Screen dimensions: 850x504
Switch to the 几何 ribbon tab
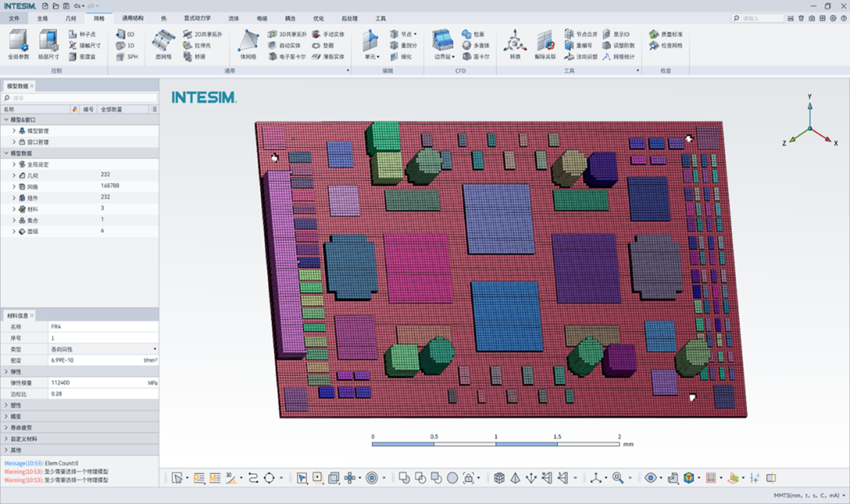(x=70, y=18)
